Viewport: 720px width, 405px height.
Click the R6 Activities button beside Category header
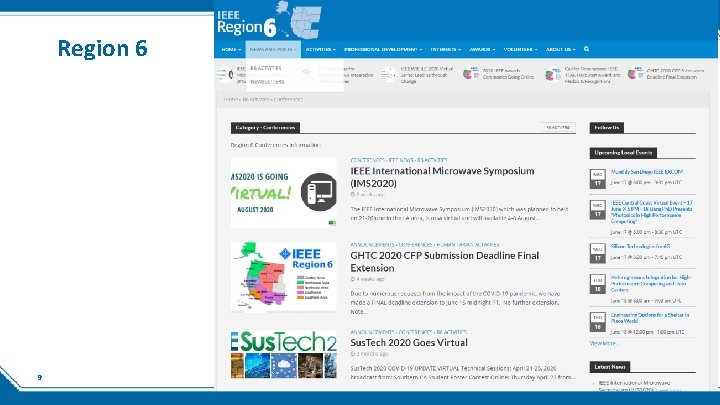[558, 127]
